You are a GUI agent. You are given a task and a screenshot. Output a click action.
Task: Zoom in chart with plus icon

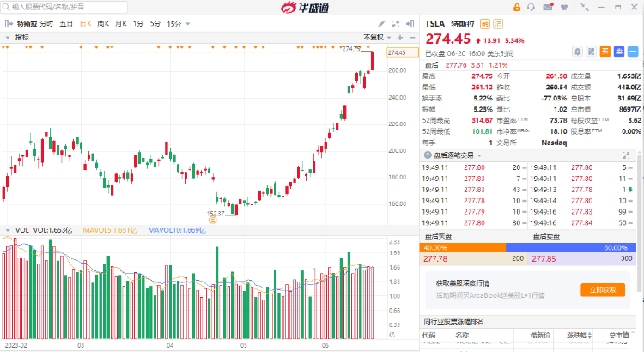click(x=400, y=38)
